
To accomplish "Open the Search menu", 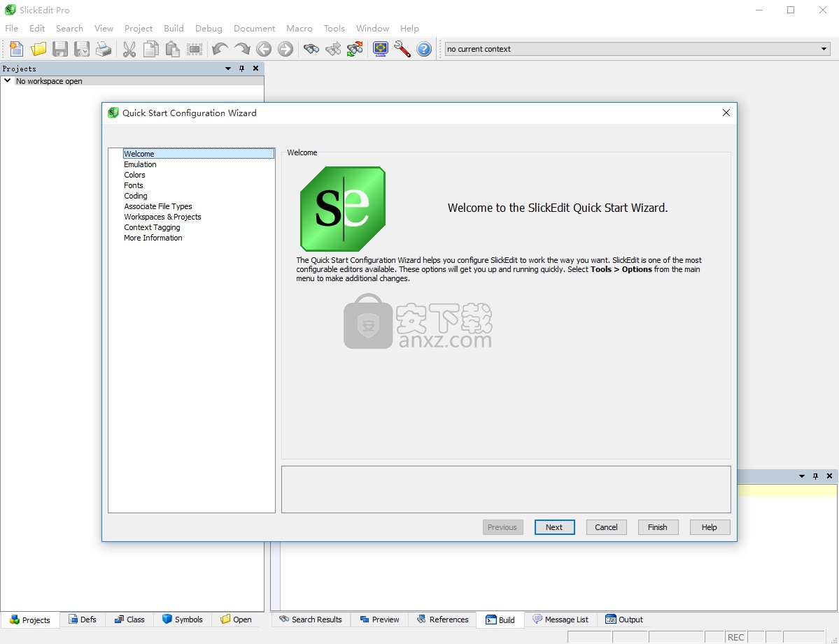I will (69, 29).
